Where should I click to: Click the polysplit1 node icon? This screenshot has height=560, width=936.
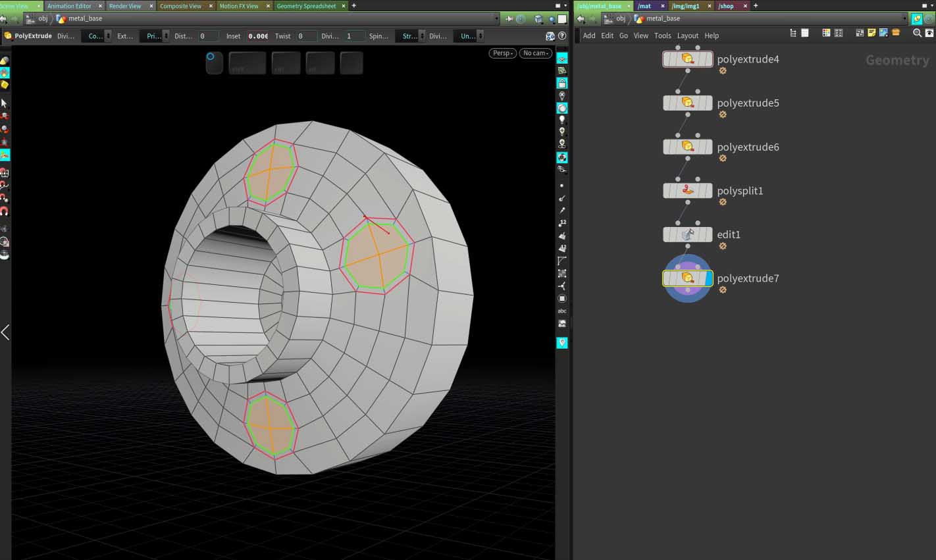(x=687, y=191)
